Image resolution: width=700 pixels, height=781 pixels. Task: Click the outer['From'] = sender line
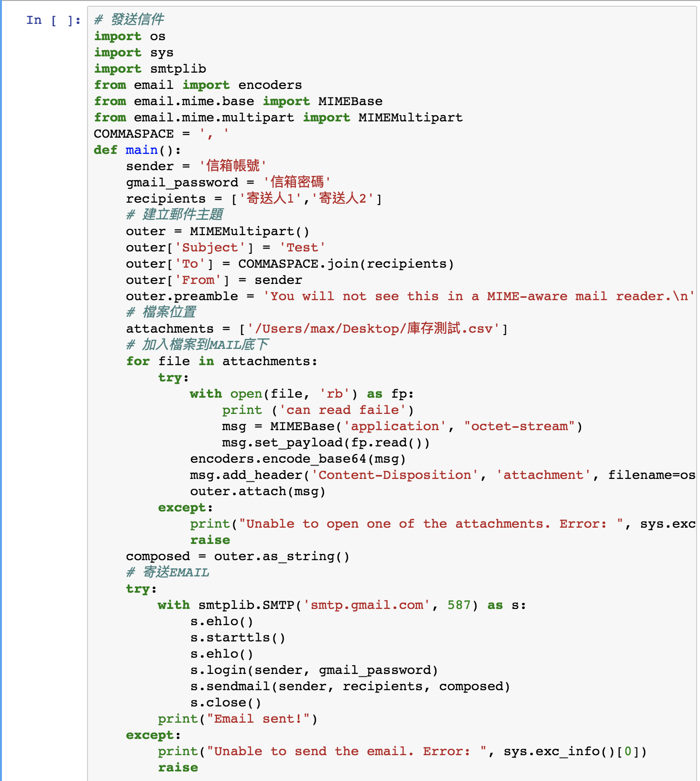[x=214, y=280]
